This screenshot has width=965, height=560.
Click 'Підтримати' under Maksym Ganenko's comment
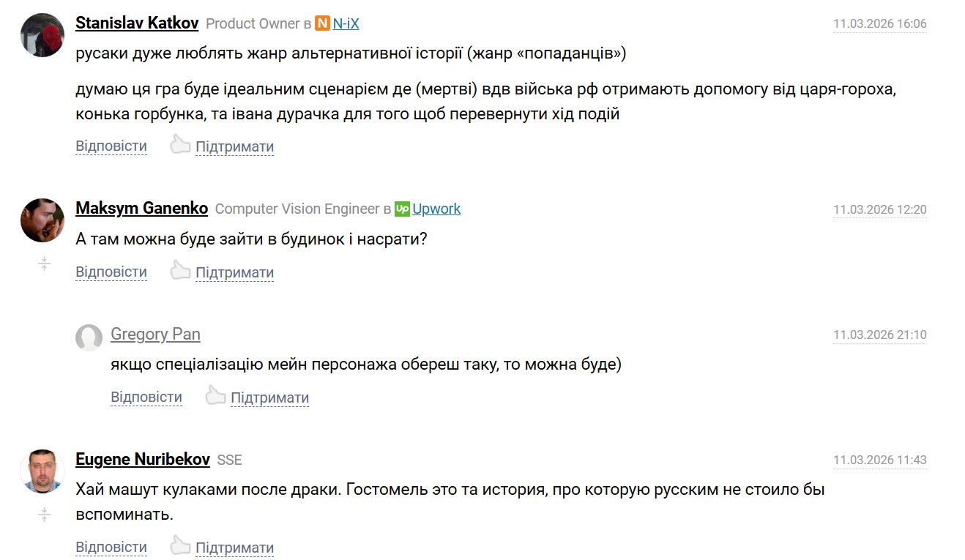click(234, 272)
